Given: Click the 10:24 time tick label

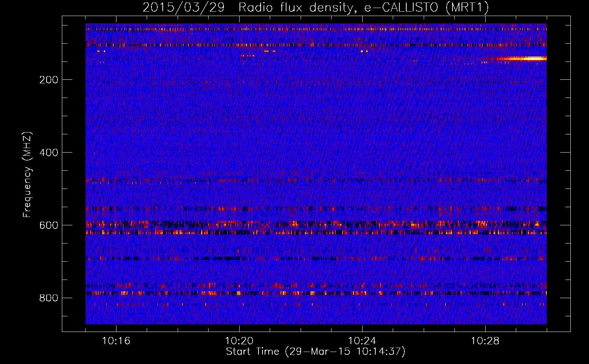Looking at the screenshot, I should click(x=362, y=341).
